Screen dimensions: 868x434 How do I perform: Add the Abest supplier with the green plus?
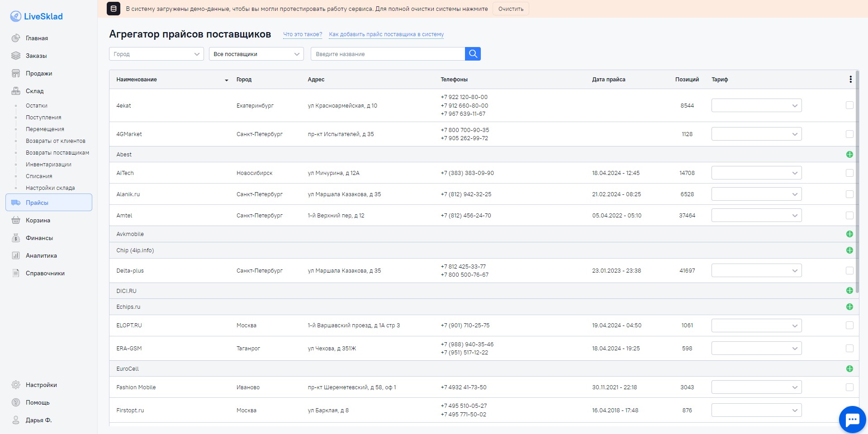point(849,155)
